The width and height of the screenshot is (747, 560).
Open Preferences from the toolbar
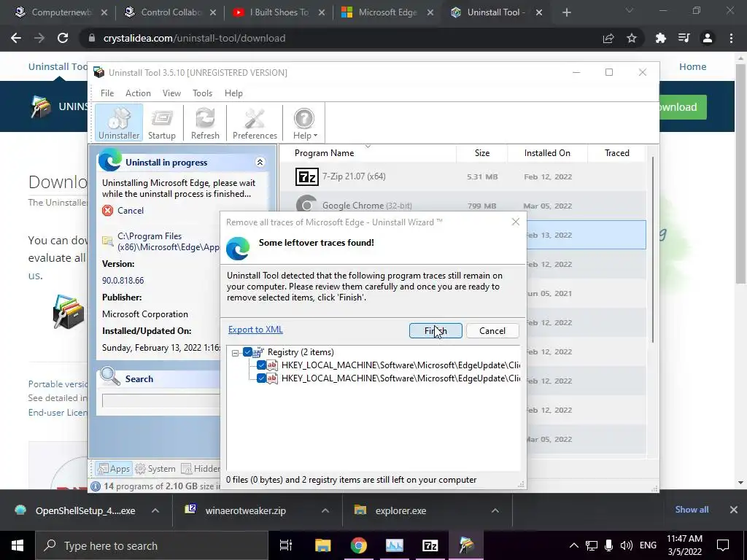(255, 122)
